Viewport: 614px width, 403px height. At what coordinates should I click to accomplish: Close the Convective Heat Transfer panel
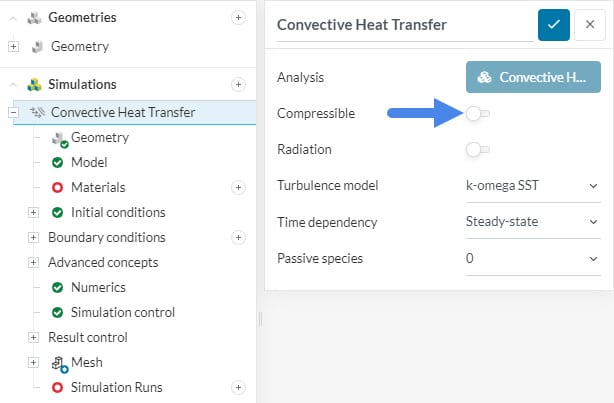(588, 25)
